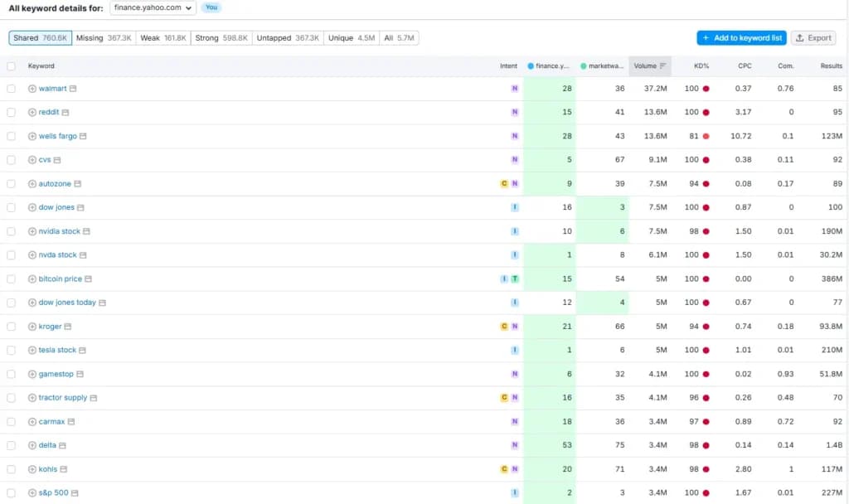Open SERP snapshot icon next to tesla stock

[83, 351]
